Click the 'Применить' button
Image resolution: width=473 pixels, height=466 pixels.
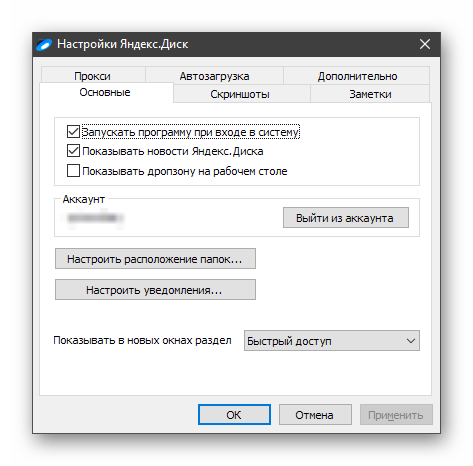pyautogui.click(x=396, y=415)
